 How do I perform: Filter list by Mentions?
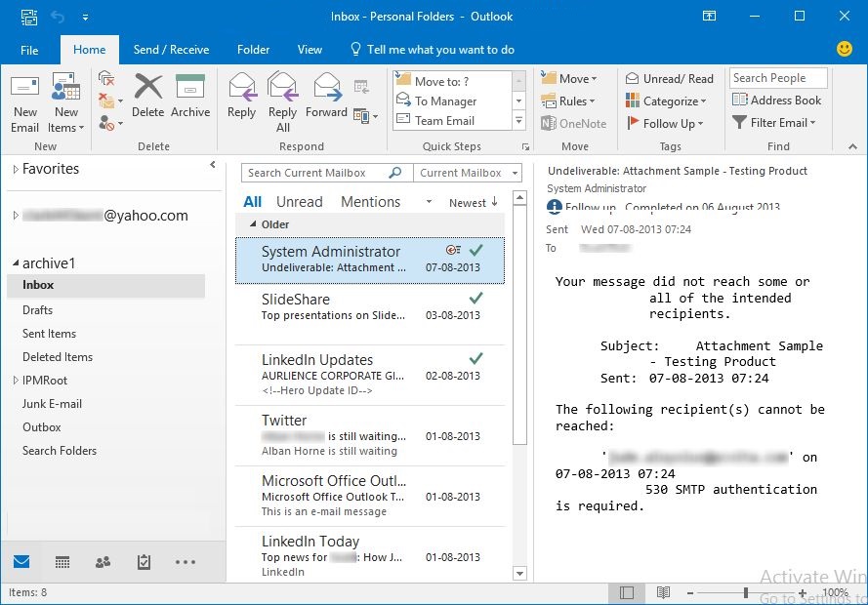[370, 202]
